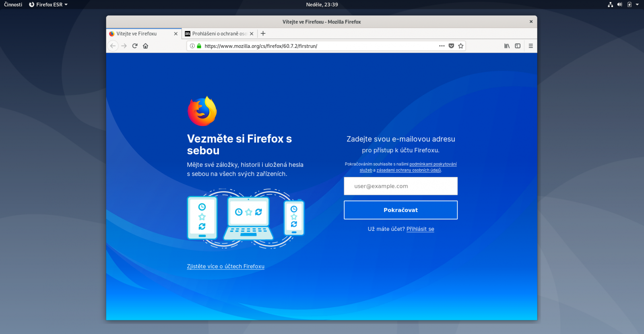Open the Činnosti activities overview
This screenshot has width=644, height=334.
[x=13, y=4]
